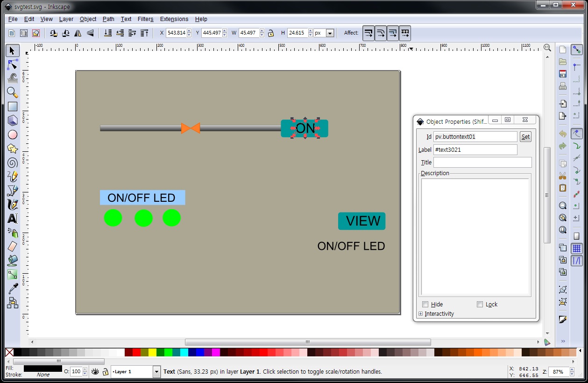Check the Hide checkbox in Object Properties

(x=425, y=304)
